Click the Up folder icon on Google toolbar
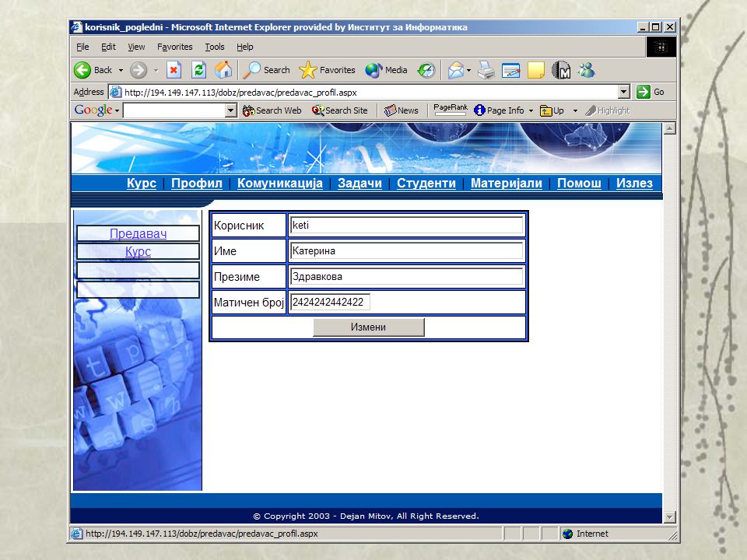The image size is (747, 560). pos(546,111)
